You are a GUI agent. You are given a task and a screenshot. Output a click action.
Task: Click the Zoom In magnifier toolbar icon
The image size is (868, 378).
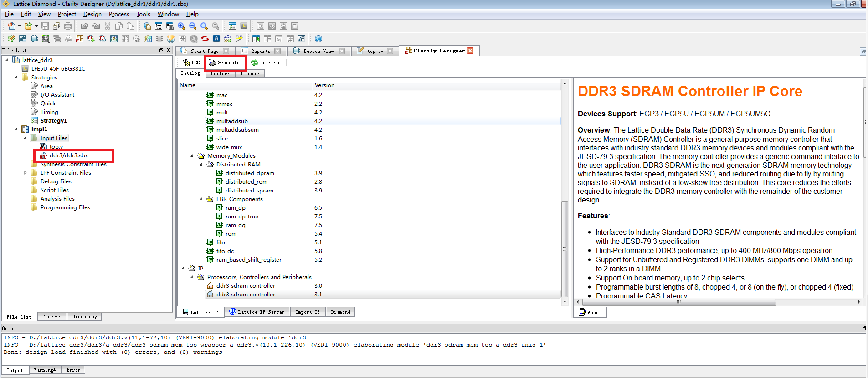[x=181, y=26]
